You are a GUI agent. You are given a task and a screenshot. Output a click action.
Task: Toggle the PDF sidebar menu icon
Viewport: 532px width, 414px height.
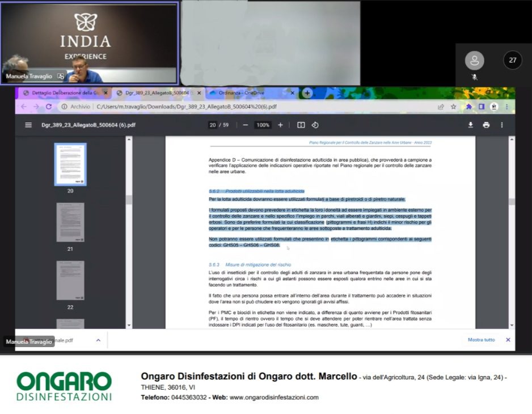tap(28, 125)
